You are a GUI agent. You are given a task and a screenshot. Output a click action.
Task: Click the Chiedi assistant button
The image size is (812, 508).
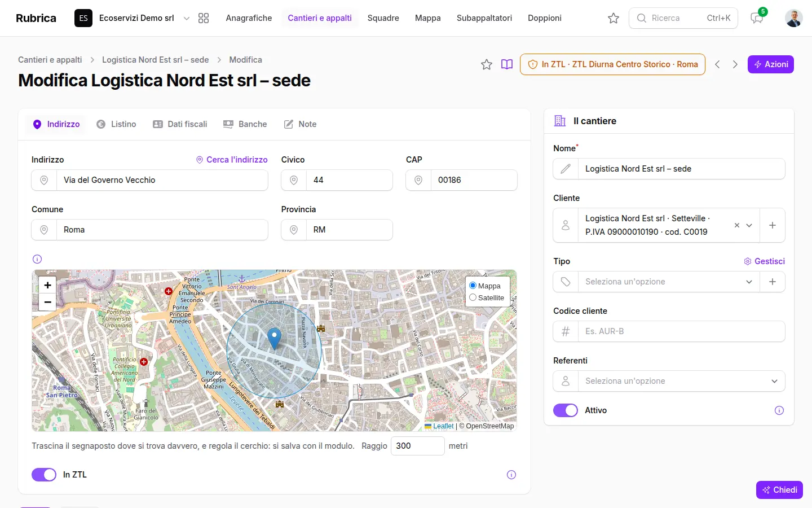[x=779, y=490]
